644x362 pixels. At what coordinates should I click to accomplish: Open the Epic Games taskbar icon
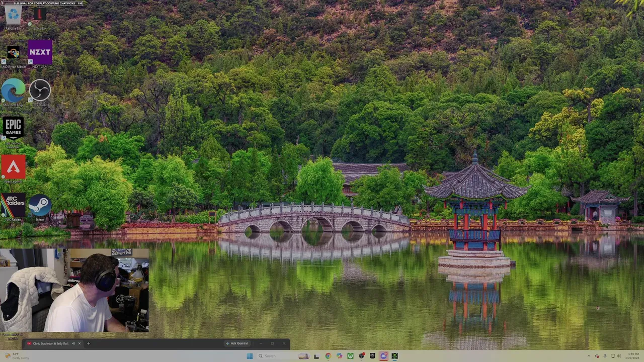coord(372,356)
